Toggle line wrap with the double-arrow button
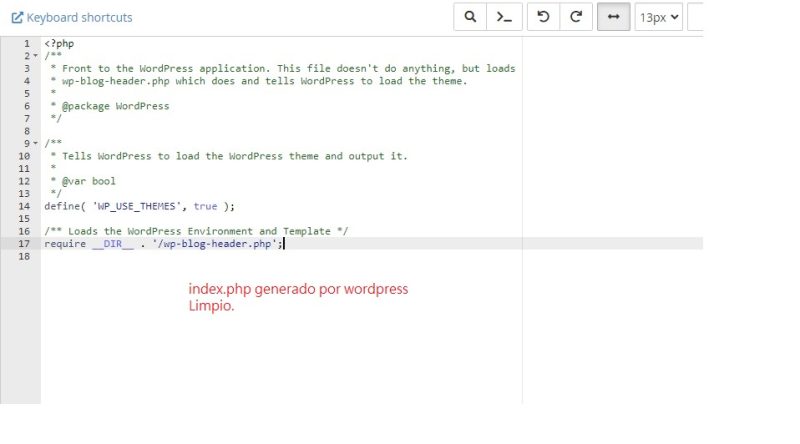 pos(613,17)
